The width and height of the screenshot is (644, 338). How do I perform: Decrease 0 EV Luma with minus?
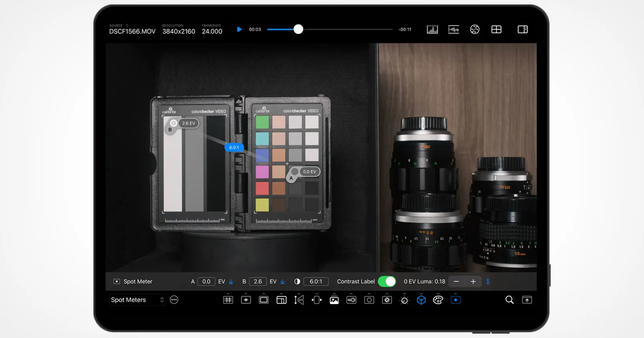(x=456, y=282)
